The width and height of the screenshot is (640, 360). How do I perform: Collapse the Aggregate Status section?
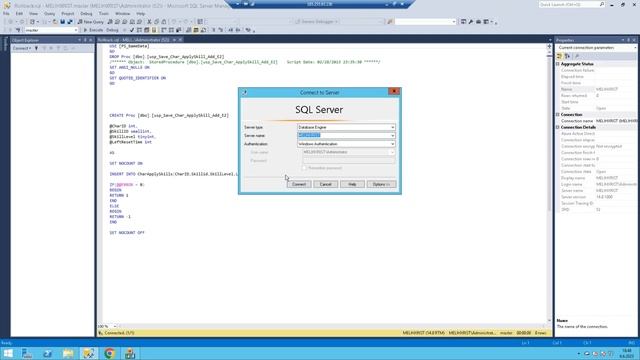click(x=558, y=64)
